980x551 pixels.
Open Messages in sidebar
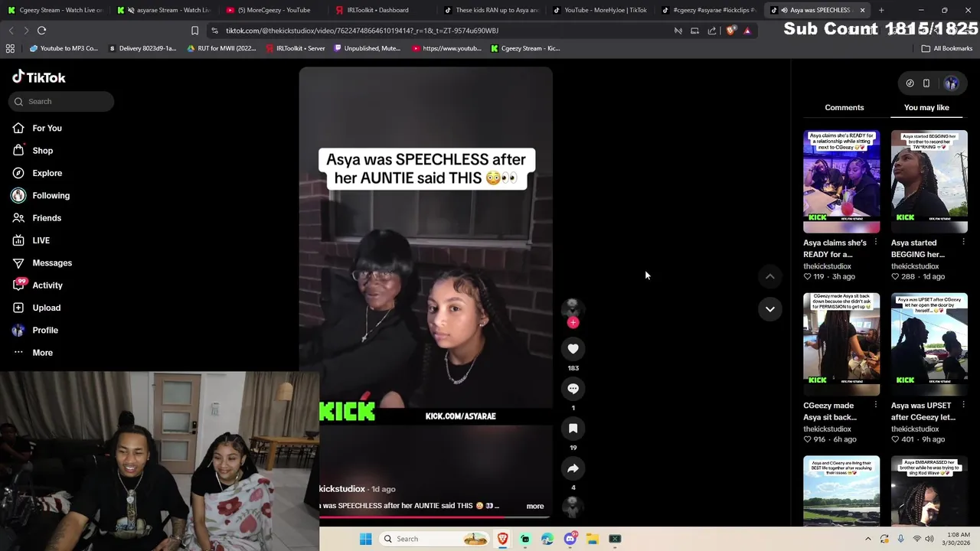52,262
